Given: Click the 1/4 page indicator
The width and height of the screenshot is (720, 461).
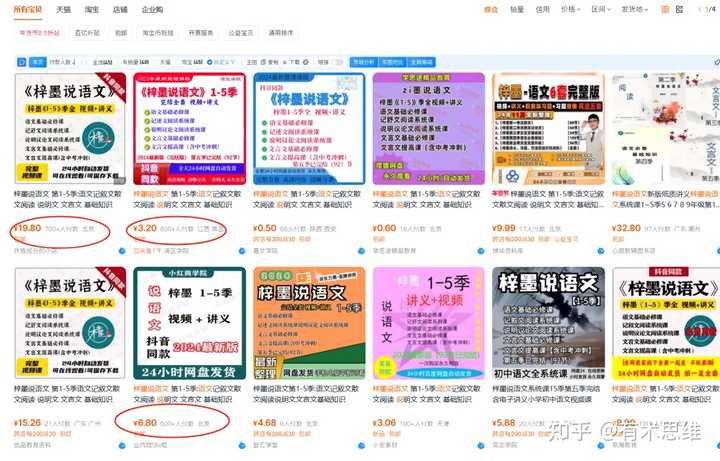Looking at the screenshot, I should click(710, 9).
